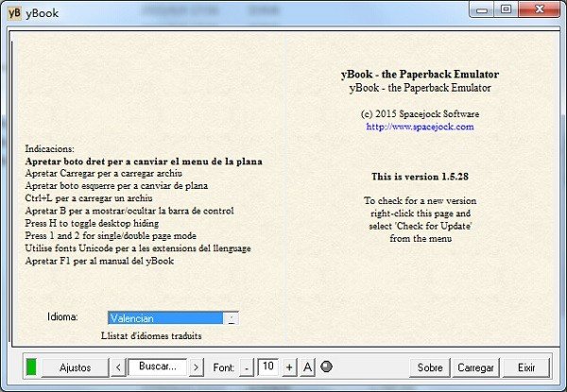
Task: Click 'select 'Check for Update'' text line
Action: click(421, 226)
